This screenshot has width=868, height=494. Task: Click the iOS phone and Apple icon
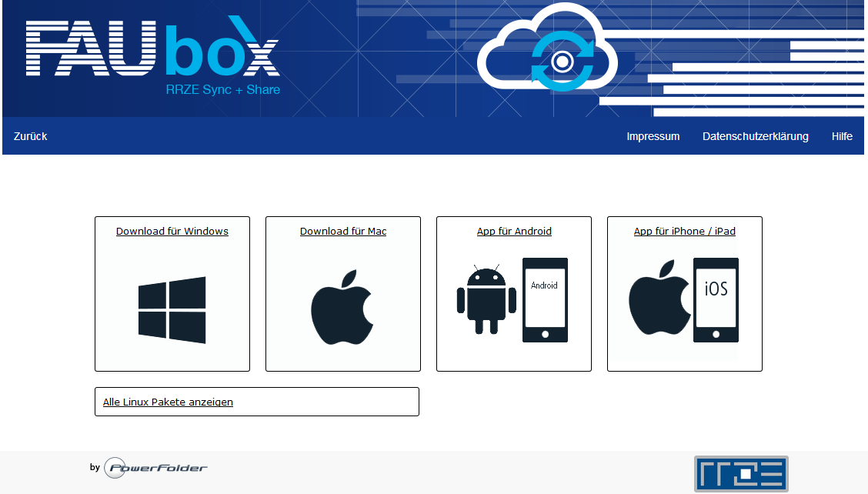(x=684, y=300)
